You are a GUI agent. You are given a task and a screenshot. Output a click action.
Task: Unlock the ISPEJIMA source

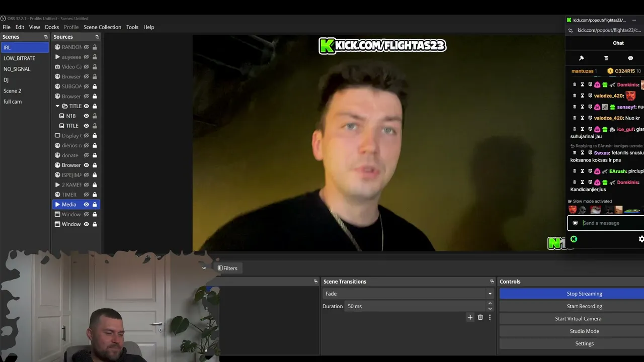click(x=95, y=175)
